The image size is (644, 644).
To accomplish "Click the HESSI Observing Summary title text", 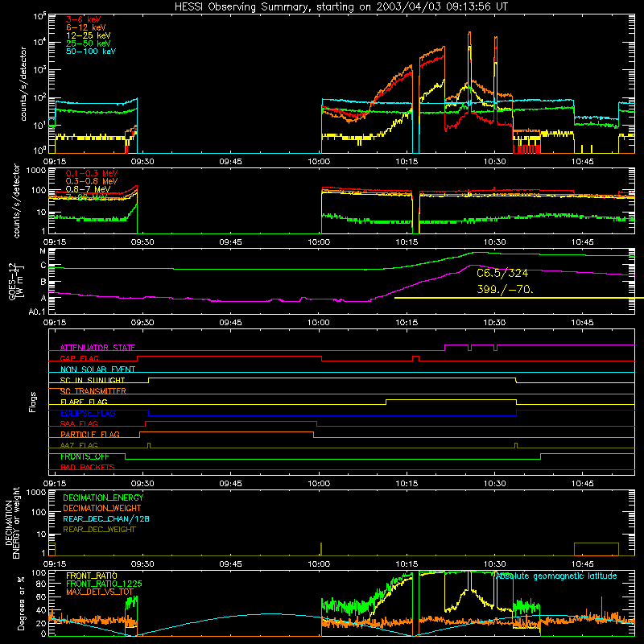I will click(341, 7).
